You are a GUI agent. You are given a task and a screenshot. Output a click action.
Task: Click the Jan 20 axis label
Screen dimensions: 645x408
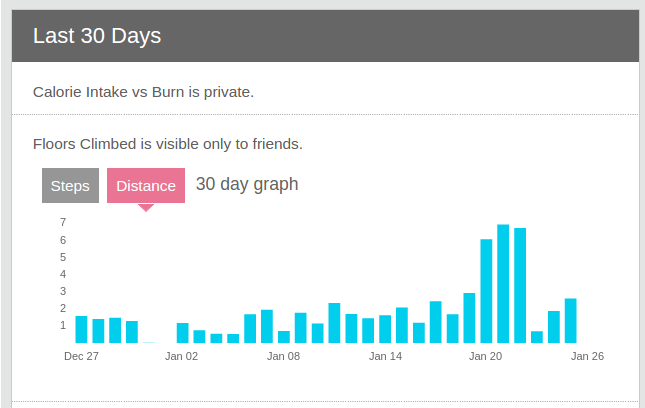485,356
